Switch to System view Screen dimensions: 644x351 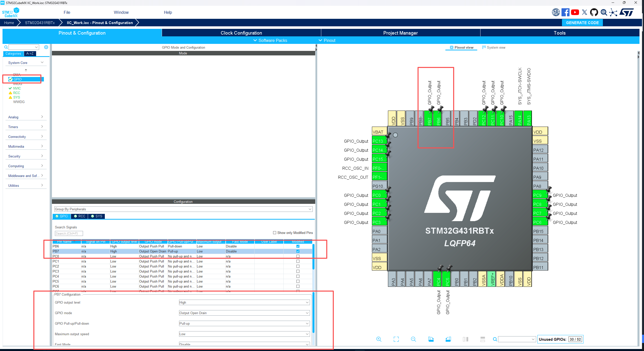[494, 47]
